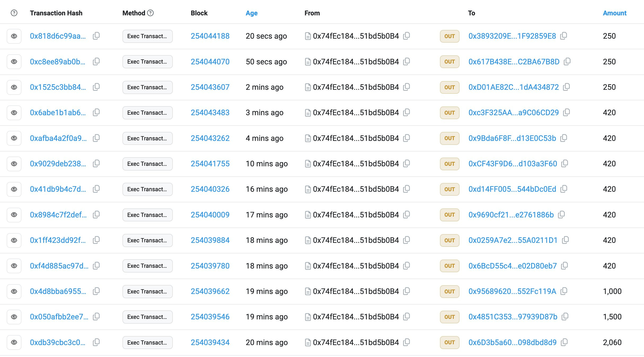Copy To address 0xd14FF005...544bDc0Ed
The image size is (644, 357).
click(x=564, y=189)
